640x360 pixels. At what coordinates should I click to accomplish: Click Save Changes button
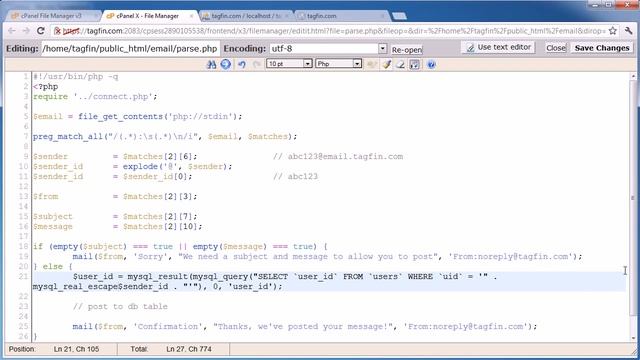tap(602, 48)
